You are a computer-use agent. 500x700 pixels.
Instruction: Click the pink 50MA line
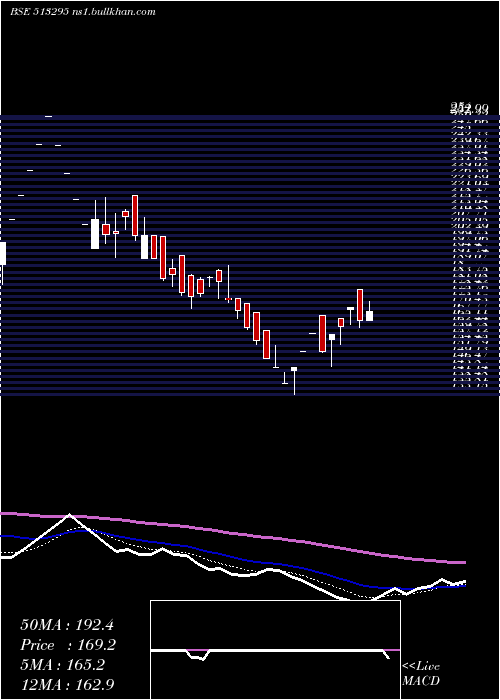coord(232,534)
